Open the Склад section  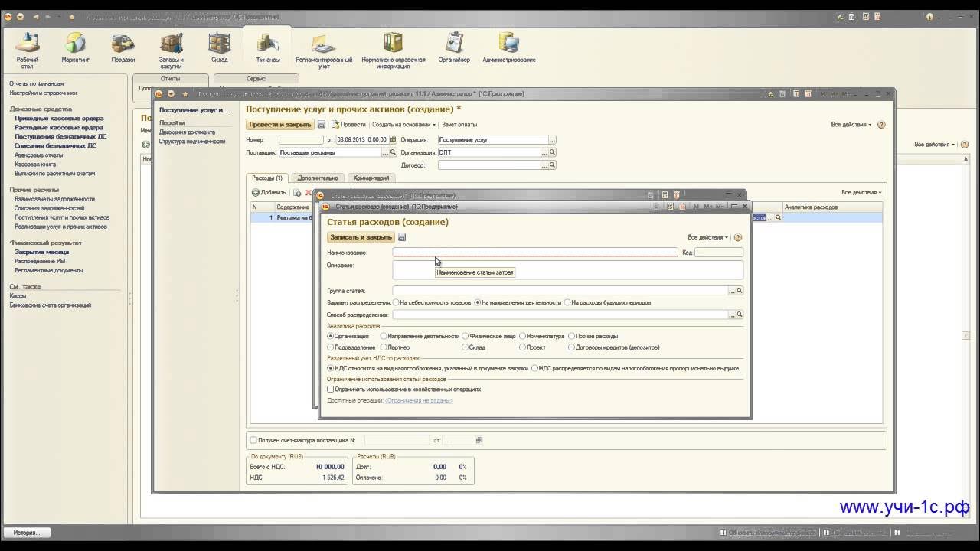click(219, 47)
